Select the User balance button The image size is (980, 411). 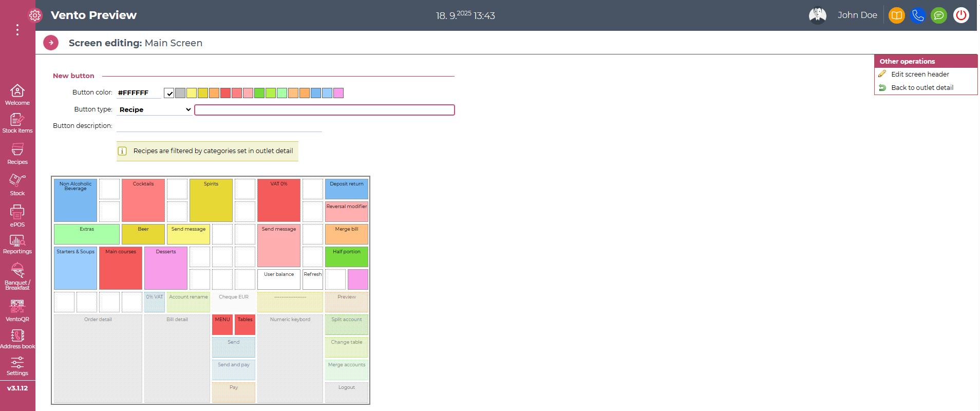click(x=279, y=279)
